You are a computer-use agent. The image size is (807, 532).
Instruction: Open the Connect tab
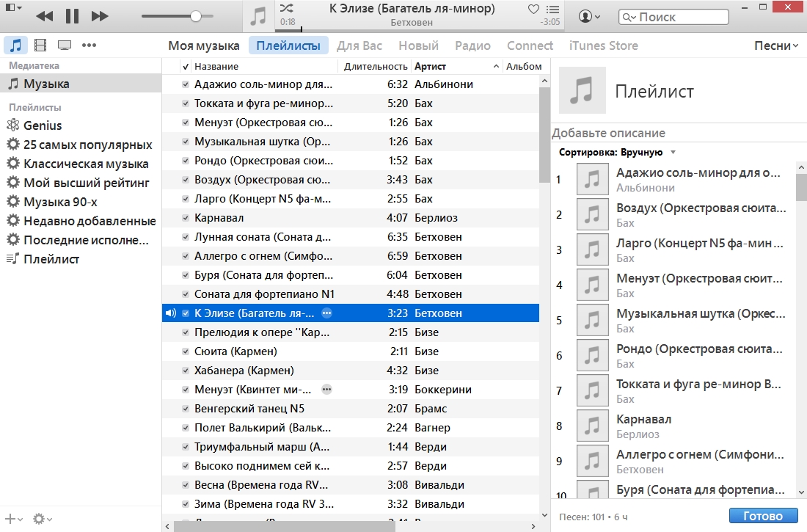point(530,45)
